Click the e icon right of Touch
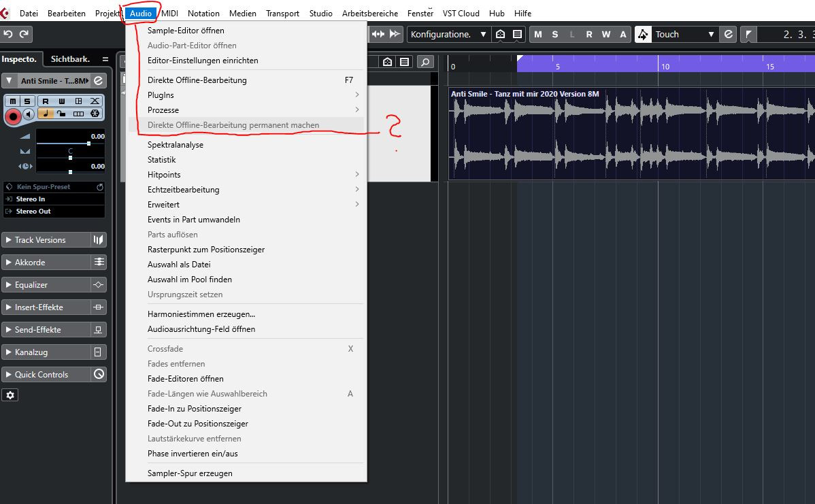 coord(728,34)
